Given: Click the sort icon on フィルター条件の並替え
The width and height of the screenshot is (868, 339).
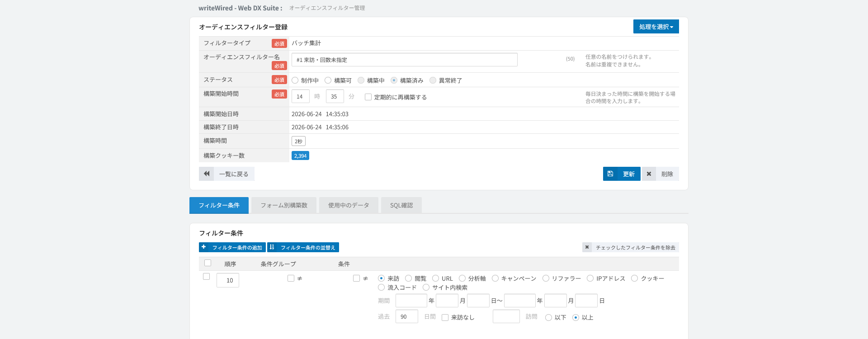Looking at the screenshot, I should [272, 247].
